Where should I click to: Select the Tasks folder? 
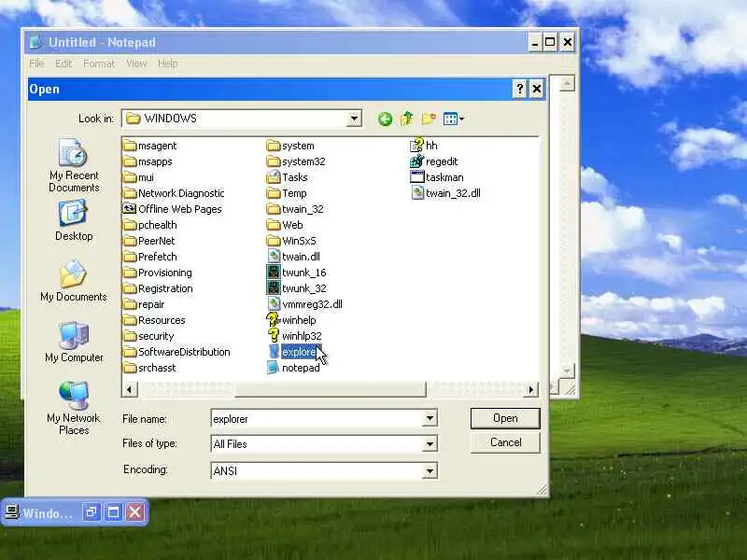coord(288,177)
